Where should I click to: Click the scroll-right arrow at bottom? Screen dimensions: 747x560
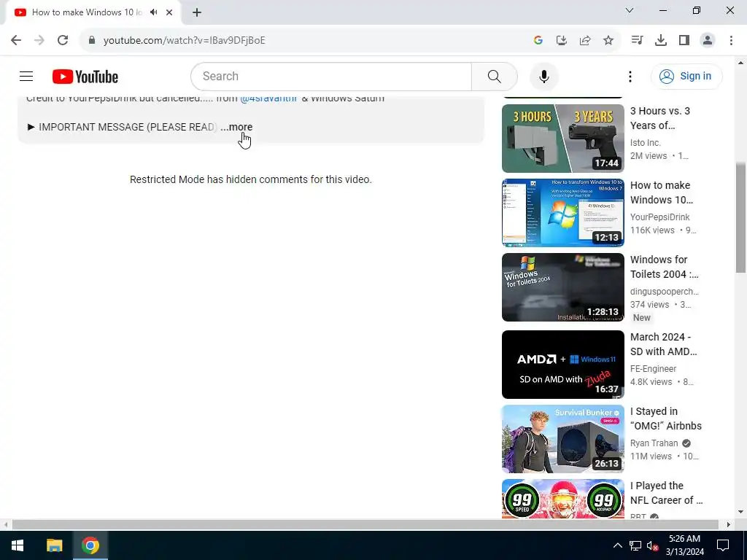[x=729, y=524]
